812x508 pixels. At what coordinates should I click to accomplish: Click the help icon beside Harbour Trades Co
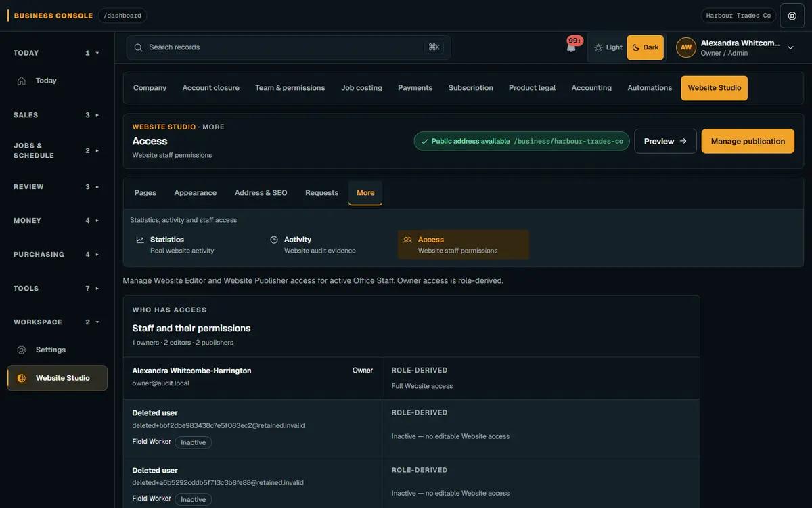(x=792, y=16)
